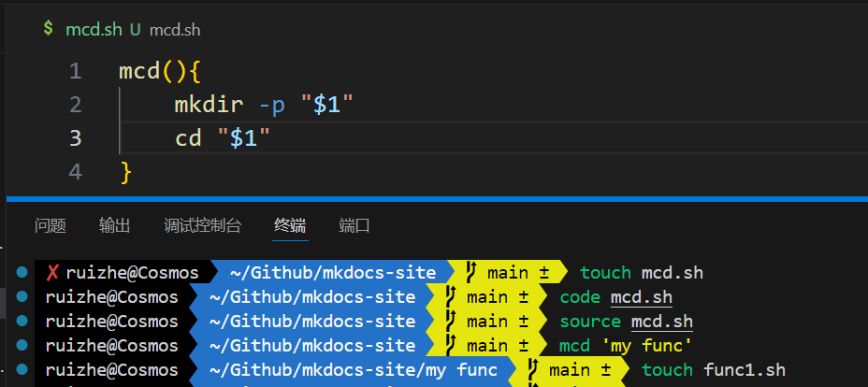This screenshot has height=387, width=868.
Task: Open the 输出 (Output) panel tab
Action: pyautogui.click(x=115, y=225)
